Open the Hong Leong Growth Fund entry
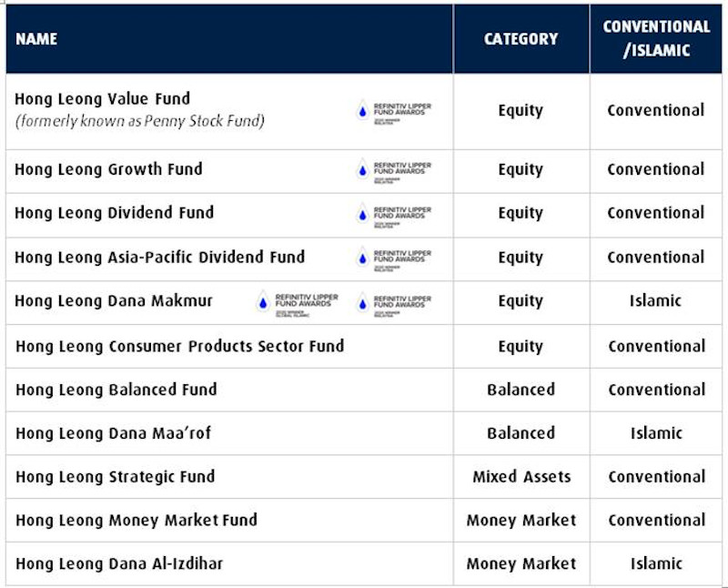The image size is (728, 588). (108, 169)
